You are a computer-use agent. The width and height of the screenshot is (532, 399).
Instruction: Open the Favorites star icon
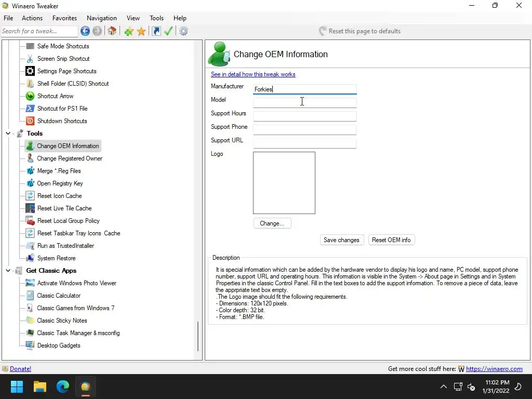tap(141, 32)
